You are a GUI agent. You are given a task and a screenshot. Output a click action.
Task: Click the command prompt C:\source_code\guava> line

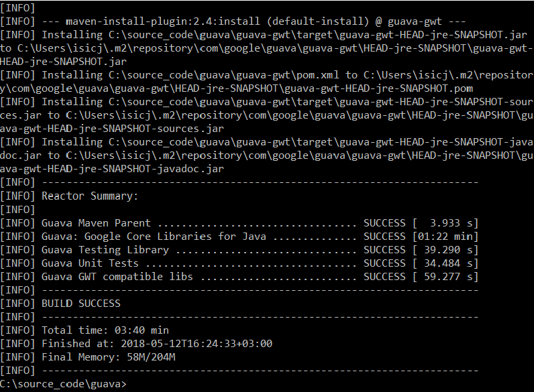[63, 384]
